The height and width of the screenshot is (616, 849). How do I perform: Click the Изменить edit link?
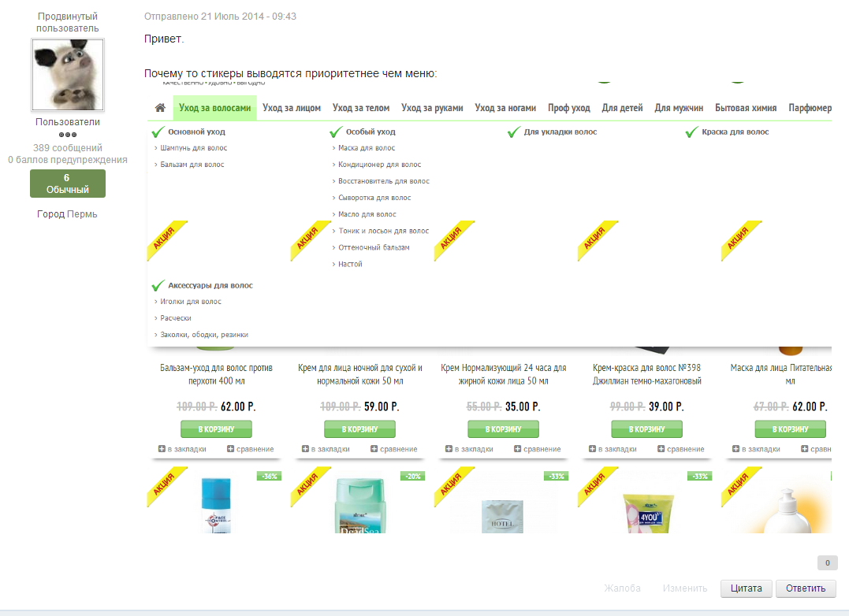click(685, 588)
